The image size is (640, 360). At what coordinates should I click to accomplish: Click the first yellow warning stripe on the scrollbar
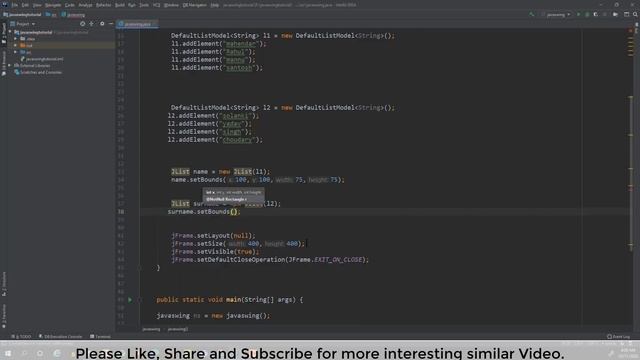click(x=631, y=39)
